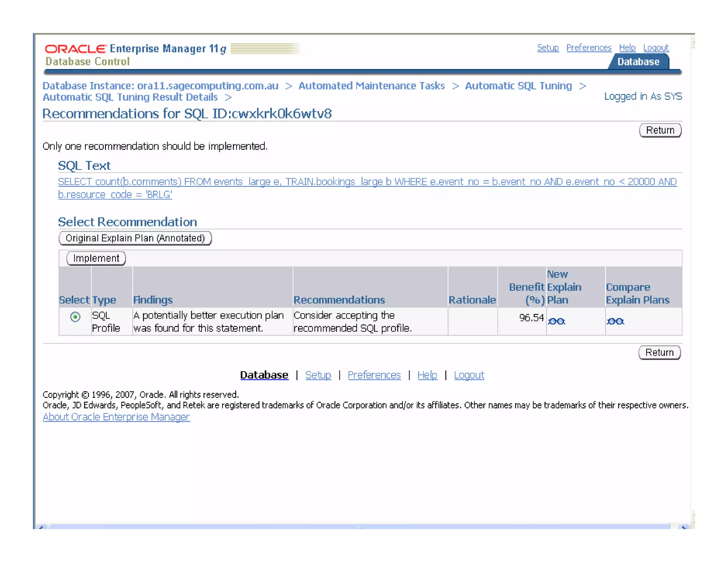Viewport: 728px width, 562px height.
Task: Open About Oracle Enterprise Manager link
Action: tap(116, 417)
